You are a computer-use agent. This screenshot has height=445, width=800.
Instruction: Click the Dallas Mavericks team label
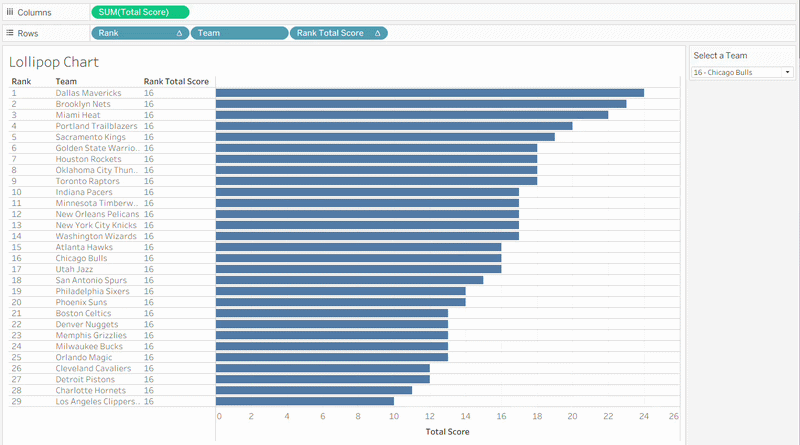point(88,93)
